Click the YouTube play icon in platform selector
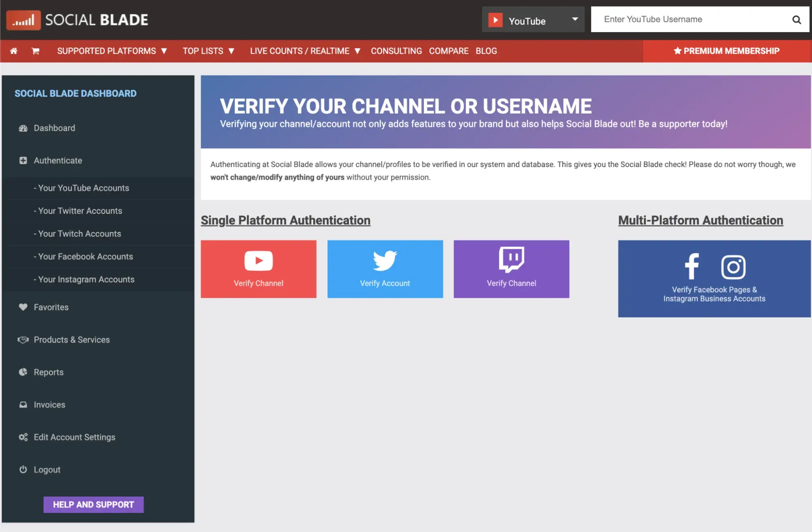 click(x=495, y=20)
